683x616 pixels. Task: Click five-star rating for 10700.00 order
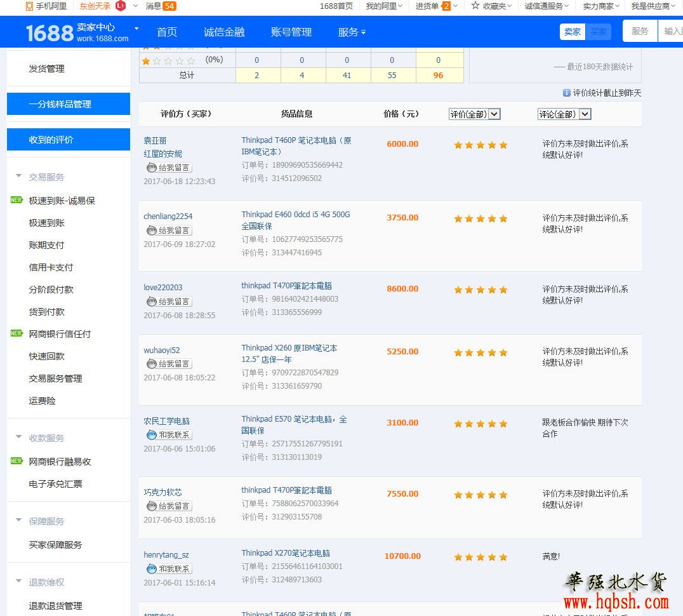click(481, 557)
